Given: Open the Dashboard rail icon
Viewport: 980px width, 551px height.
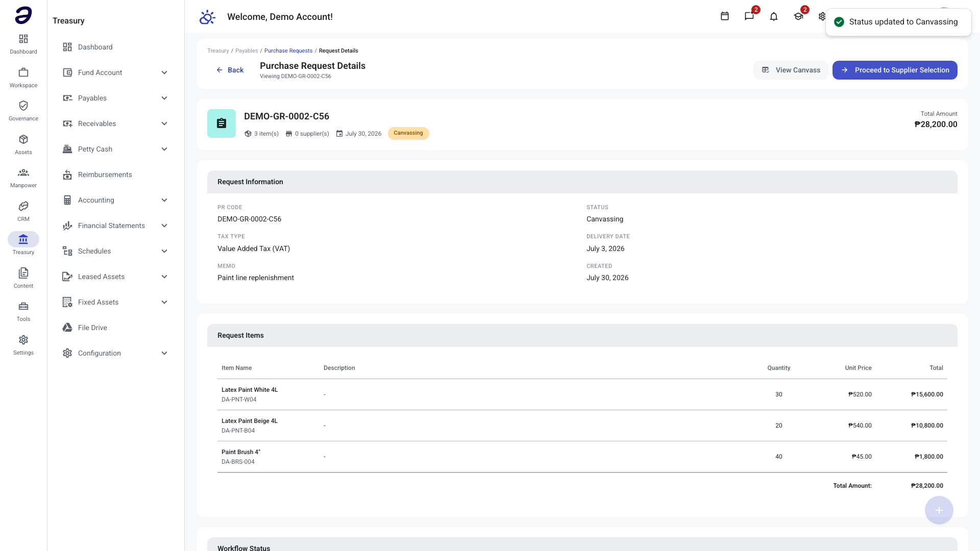Looking at the screenshot, I should coord(23,39).
